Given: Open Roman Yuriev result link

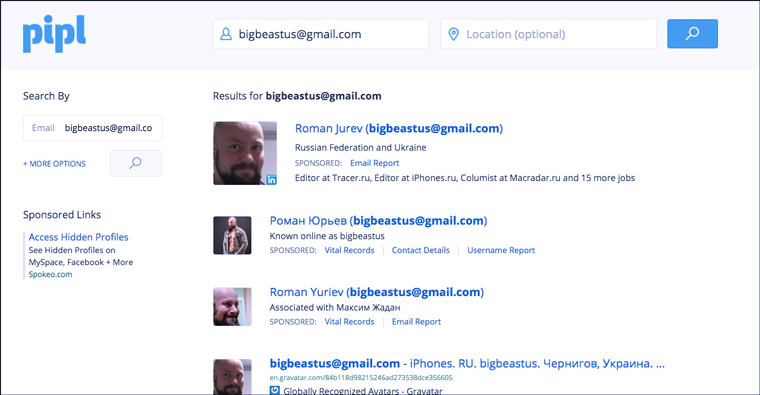Looking at the screenshot, I should (377, 292).
